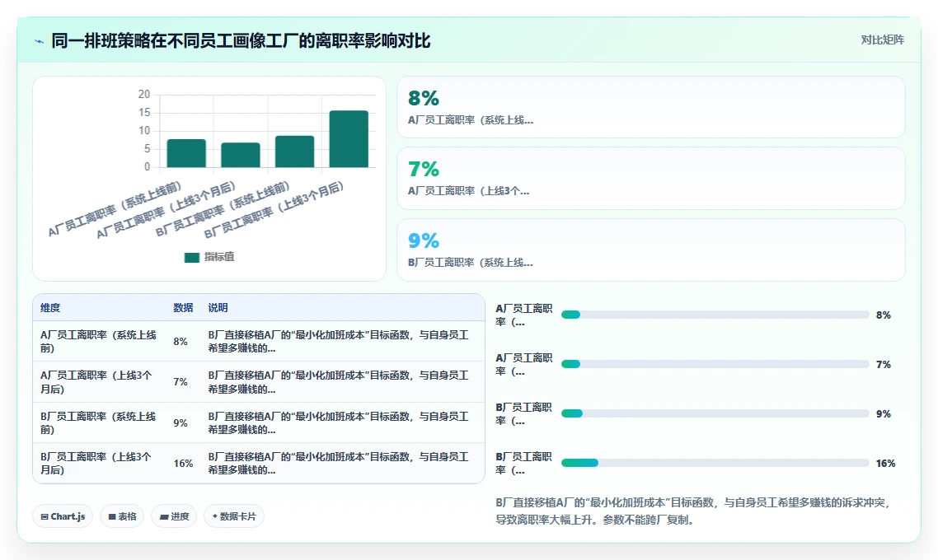Click the 维度 column header

pos(50,308)
